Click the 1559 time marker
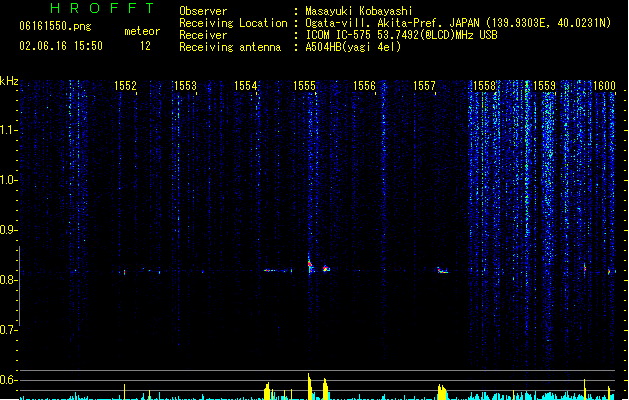The width and height of the screenshot is (629, 400). 544,86
